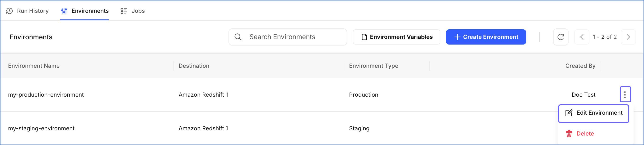The height and width of the screenshot is (145, 644).
Task: Switch to the Run History tab
Action: pyautogui.click(x=28, y=11)
